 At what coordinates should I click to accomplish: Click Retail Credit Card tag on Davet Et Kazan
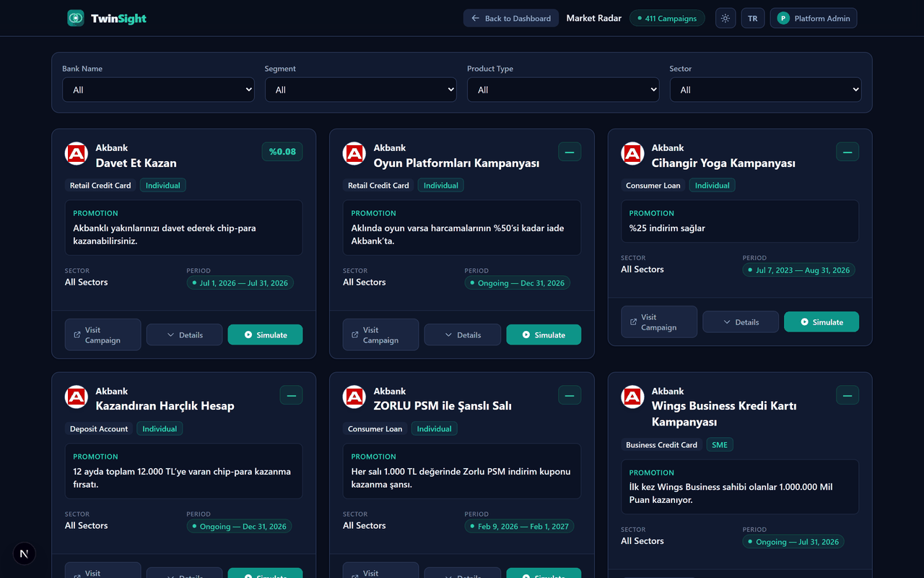(100, 186)
